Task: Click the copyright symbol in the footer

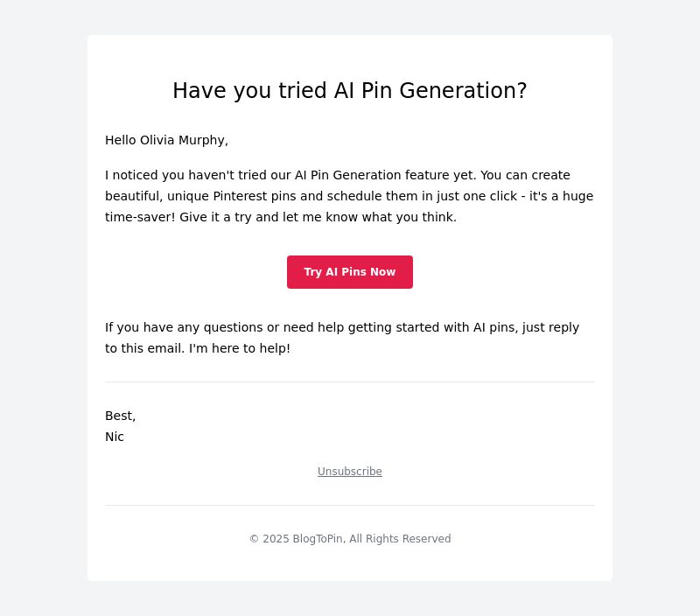Action: click(x=254, y=539)
